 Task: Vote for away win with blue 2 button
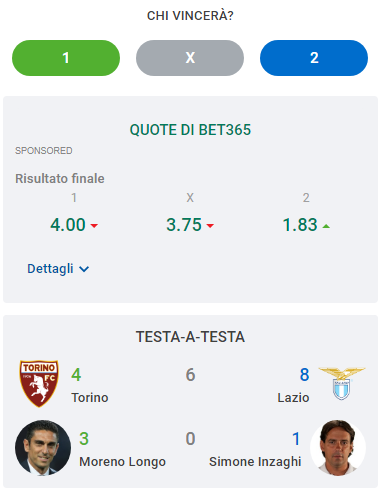click(x=314, y=58)
